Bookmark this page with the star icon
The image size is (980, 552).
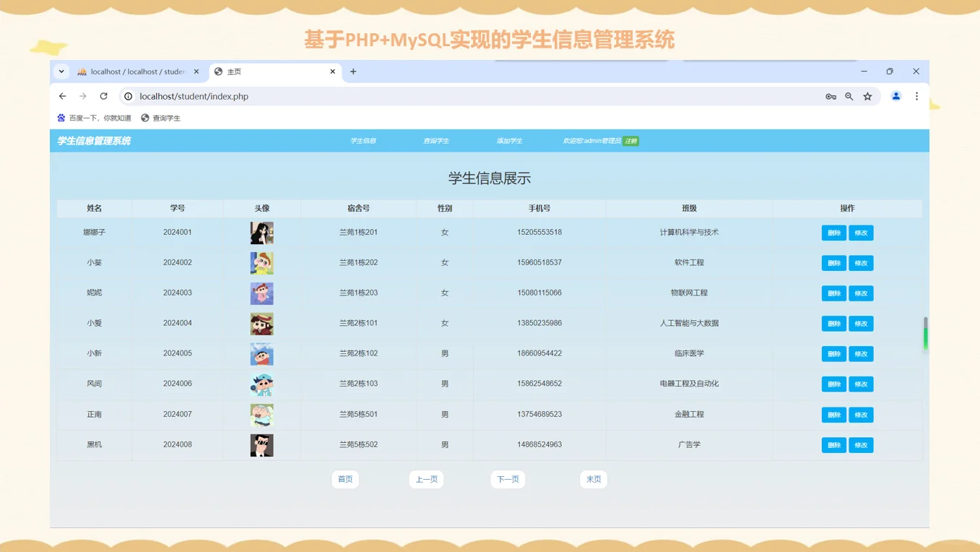[867, 95]
